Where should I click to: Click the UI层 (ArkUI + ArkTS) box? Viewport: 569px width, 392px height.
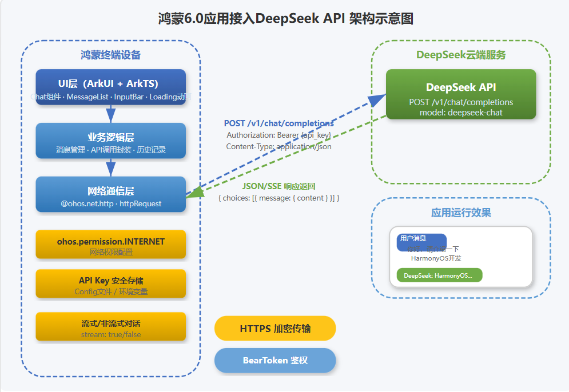pyautogui.click(x=111, y=87)
